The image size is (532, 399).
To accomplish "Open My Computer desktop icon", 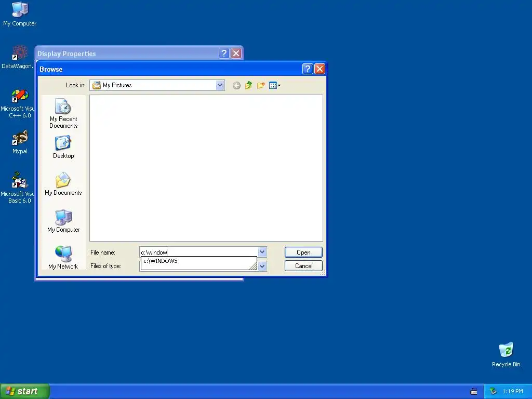I will [x=20, y=14].
